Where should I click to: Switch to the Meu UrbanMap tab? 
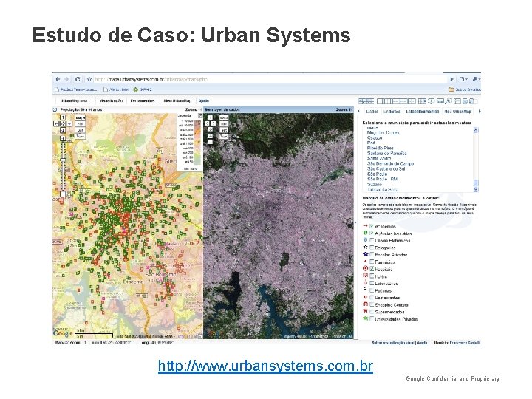pyautogui.click(x=457, y=112)
